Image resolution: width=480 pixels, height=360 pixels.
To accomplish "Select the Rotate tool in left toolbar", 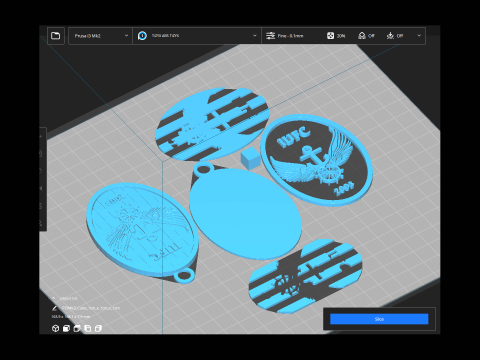I will point(41,171).
